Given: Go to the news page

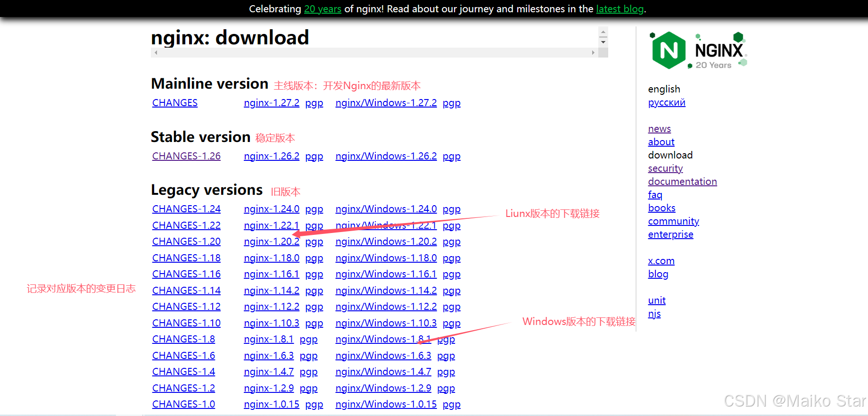Looking at the screenshot, I should tap(659, 129).
